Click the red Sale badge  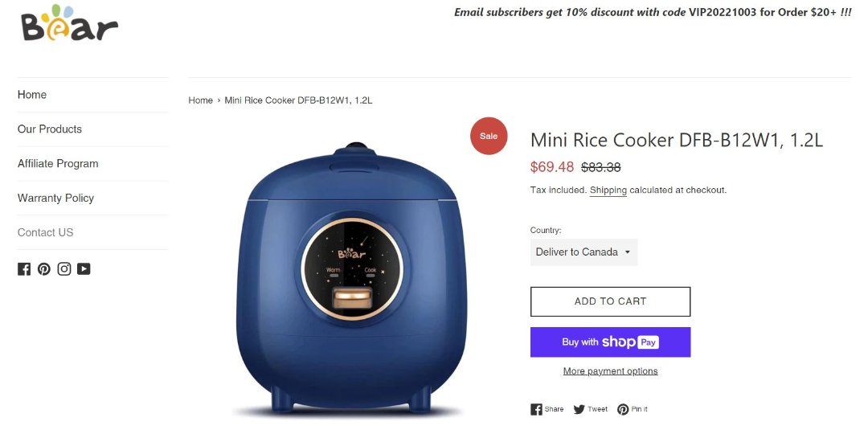click(489, 136)
